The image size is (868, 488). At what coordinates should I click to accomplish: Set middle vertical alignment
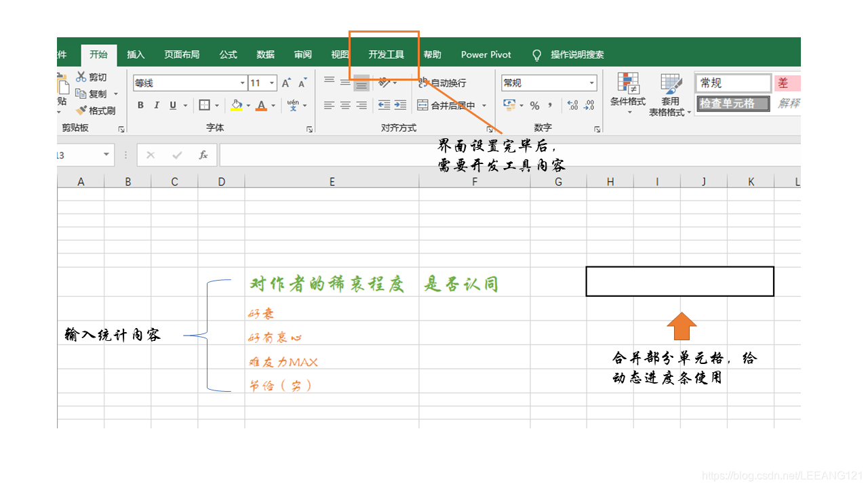pyautogui.click(x=345, y=83)
